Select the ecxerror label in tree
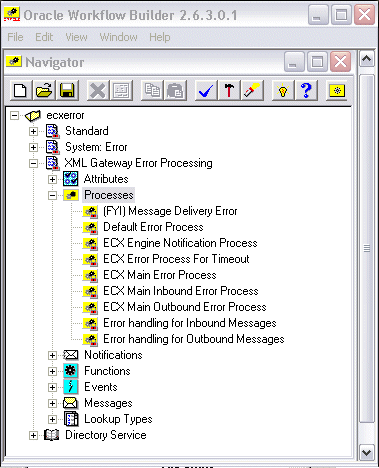The height and width of the screenshot is (468, 379). point(65,115)
